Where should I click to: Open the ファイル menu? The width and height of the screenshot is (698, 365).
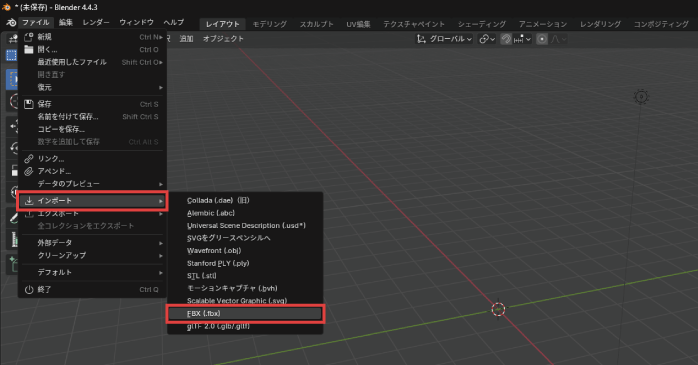tap(36, 22)
